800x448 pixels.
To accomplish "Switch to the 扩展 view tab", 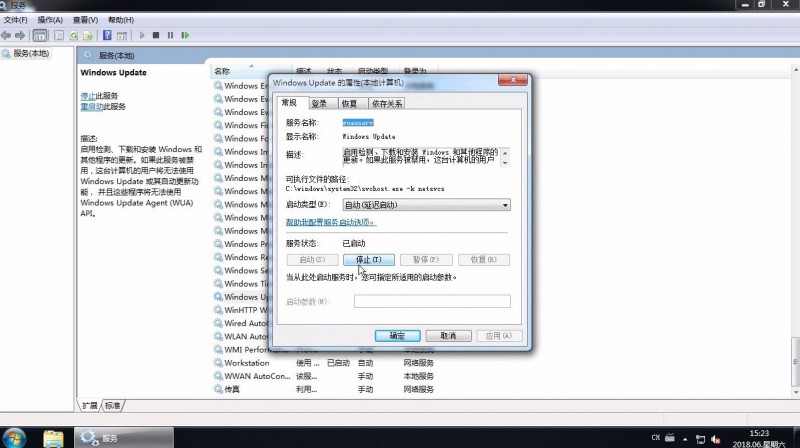I will 90,406.
